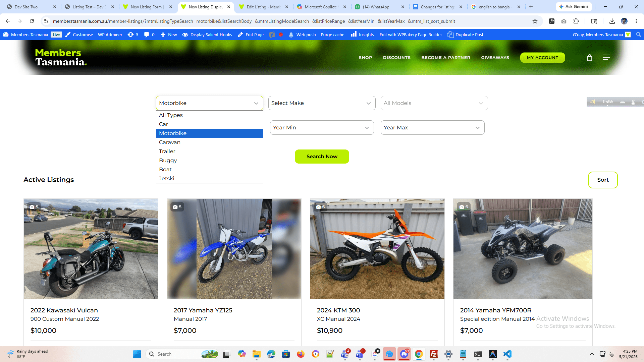The image size is (644, 362).
Task: Collapse the Motorbike type dropdown
Action: 210,103
